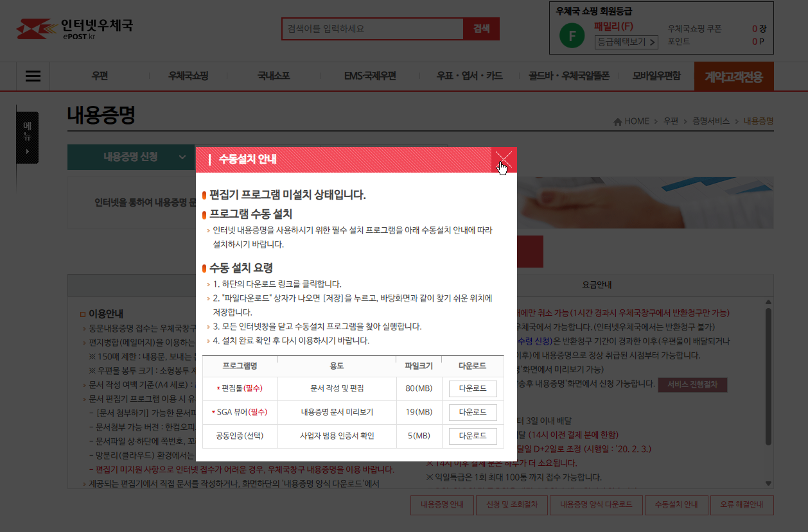The image size is (808, 532).
Task: Open the 모바일우편함 menu
Action: (656, 76)
